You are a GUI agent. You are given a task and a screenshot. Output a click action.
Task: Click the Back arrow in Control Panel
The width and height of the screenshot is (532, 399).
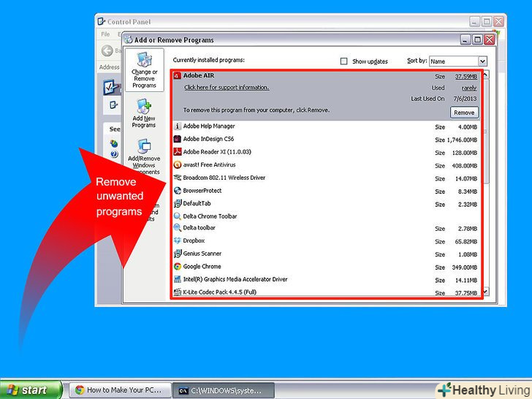(107, 50)
